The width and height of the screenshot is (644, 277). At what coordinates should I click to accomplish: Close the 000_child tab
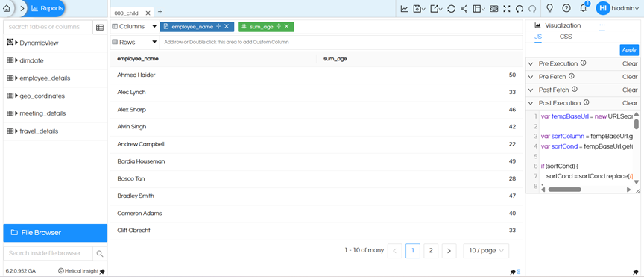(x=148, y=13)
